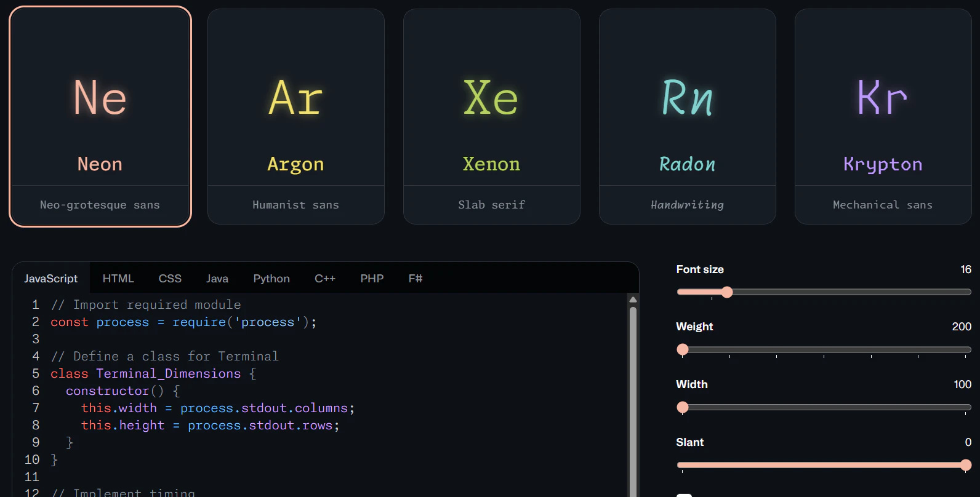This screenshot has height=497, width=980.
Task: Switch to the HTML tab
Action: (x=118, y=279)
